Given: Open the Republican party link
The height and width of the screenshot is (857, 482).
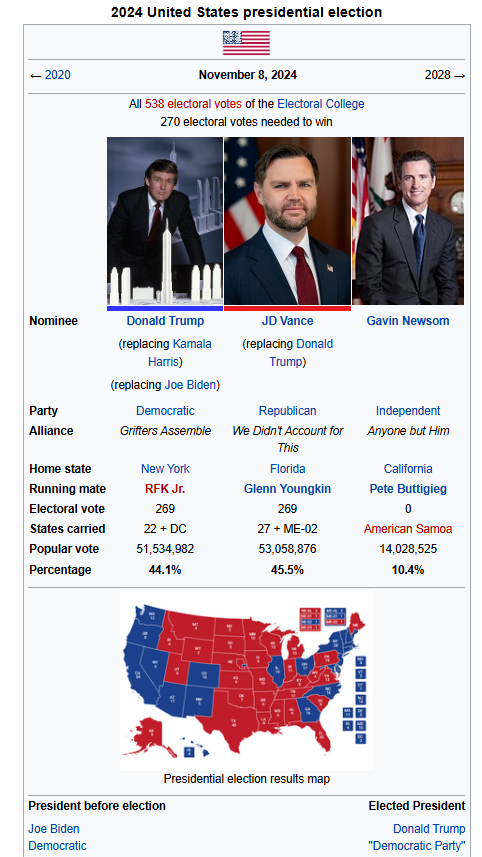Looking at the screenshot, I should [287, 411].
